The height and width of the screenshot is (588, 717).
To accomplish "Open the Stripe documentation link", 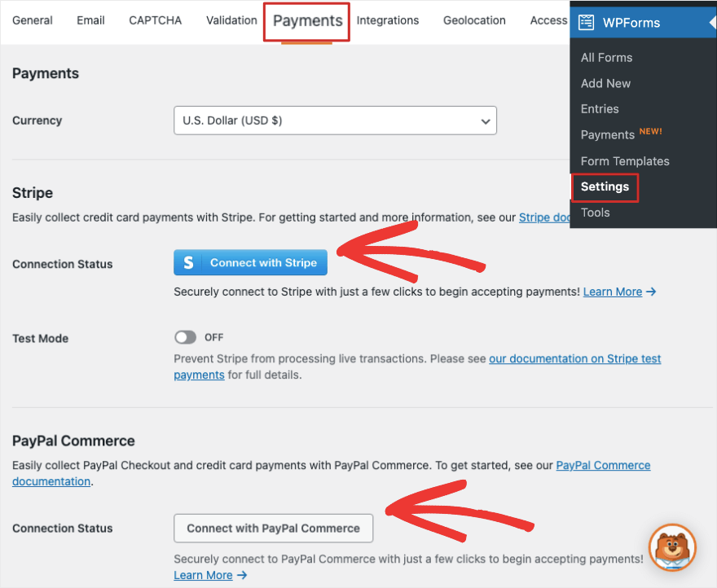I will [544, 217].
